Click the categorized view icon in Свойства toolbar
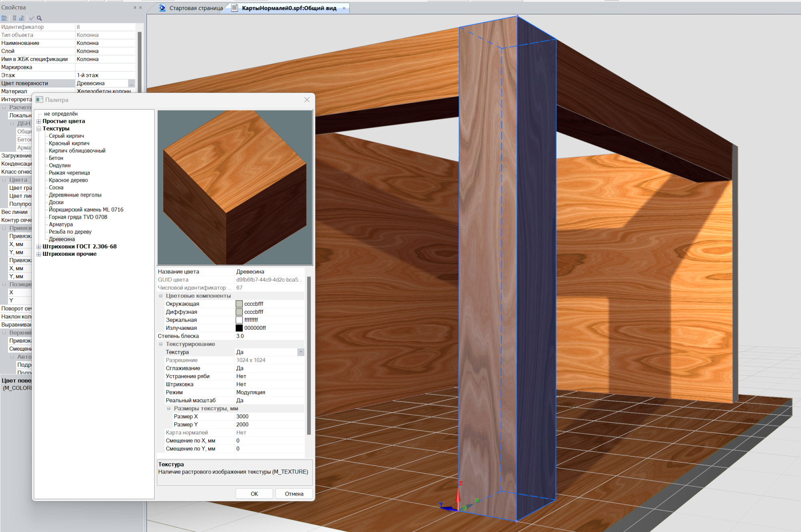Viewport: 801px width, 532px height. click(4, 18)
